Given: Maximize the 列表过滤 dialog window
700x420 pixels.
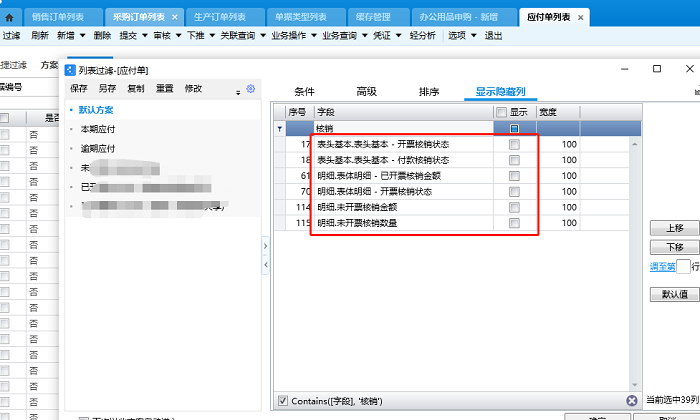Looking at the screenshot, I should click(x=657, y=69).
